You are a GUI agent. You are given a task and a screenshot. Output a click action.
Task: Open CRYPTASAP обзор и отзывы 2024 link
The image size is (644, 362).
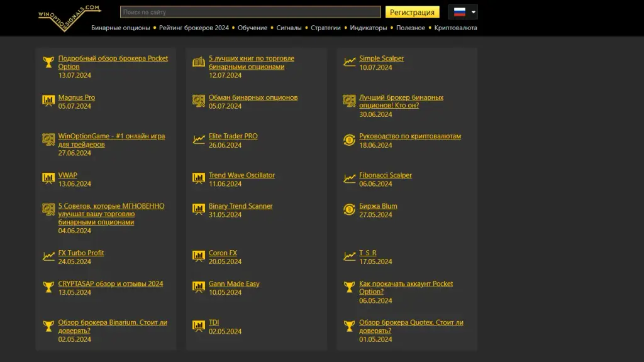coord(111,283)
